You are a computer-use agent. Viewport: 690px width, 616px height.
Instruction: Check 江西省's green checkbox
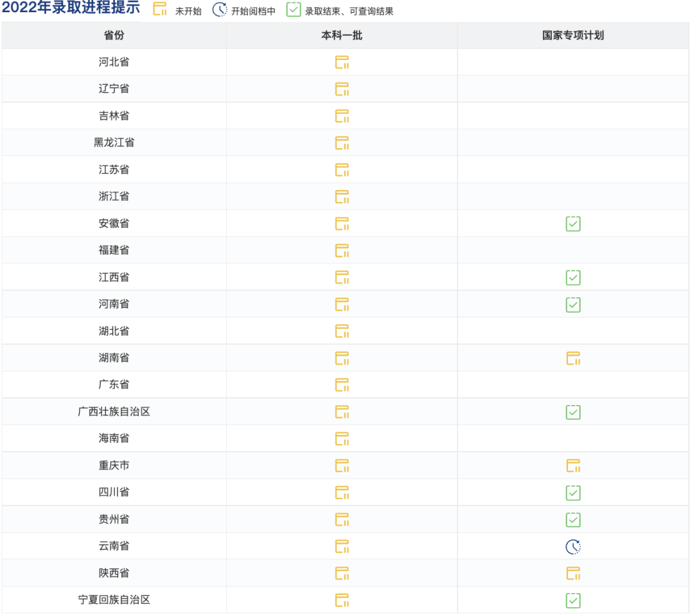coord(573,277)
